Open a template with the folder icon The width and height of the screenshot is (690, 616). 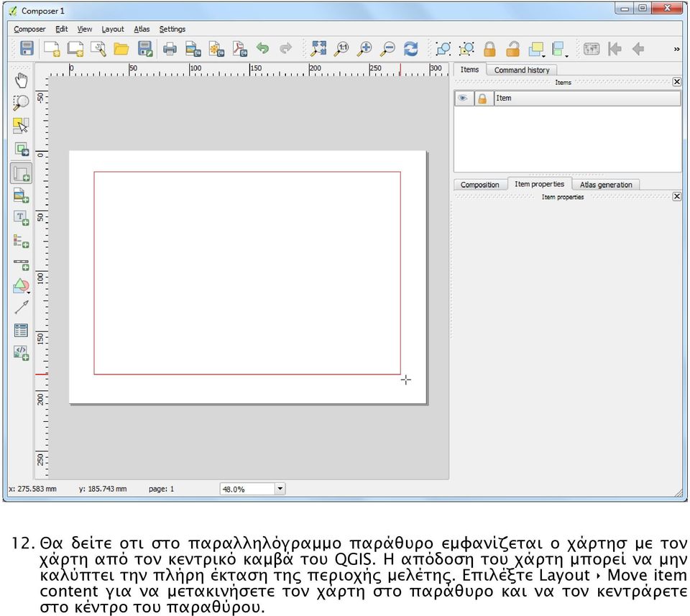(121, 48)
